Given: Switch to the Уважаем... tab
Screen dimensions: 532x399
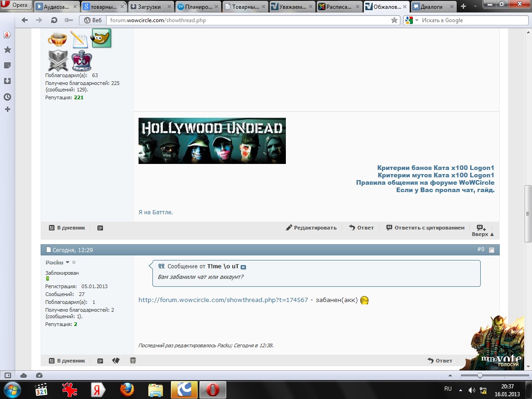Looking at the screenshot, I should pyautogui.click(x=292, y=6).
